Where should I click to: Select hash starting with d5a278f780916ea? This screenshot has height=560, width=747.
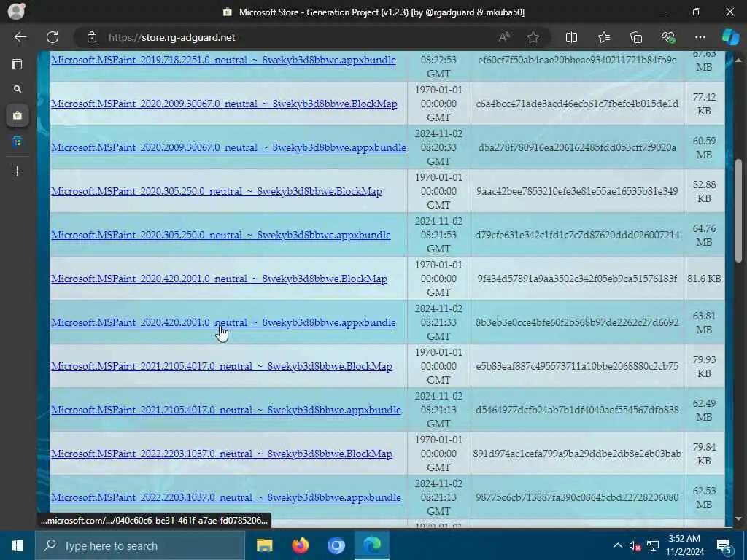point(577,147)
